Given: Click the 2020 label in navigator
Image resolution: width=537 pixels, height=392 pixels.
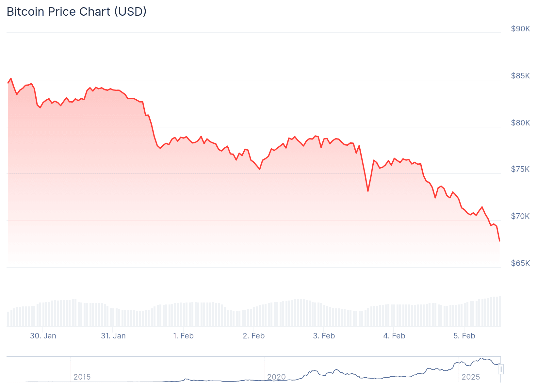Looking at the screenshot, I should pyautogui.click(x=276, y=377).
